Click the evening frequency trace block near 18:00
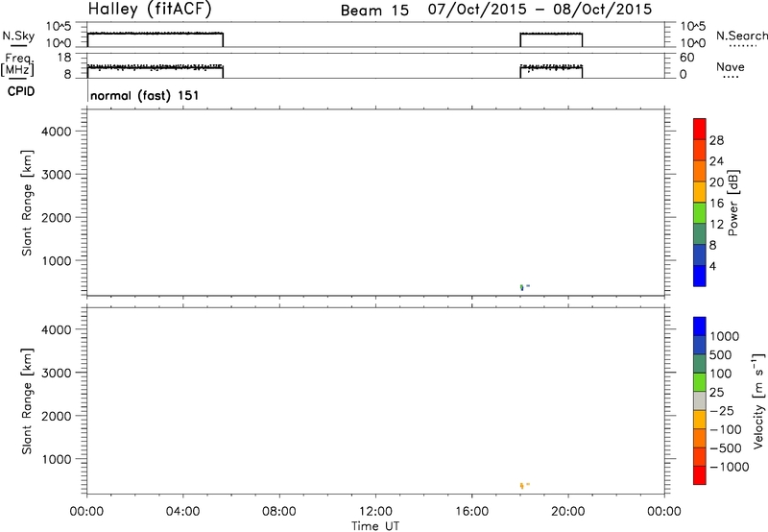This screenshot has width=768, height=532. 551,71
